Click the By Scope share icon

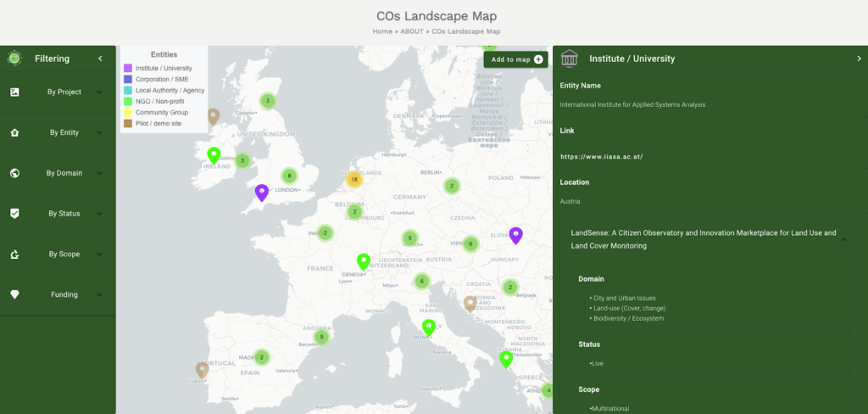point(14,254)
